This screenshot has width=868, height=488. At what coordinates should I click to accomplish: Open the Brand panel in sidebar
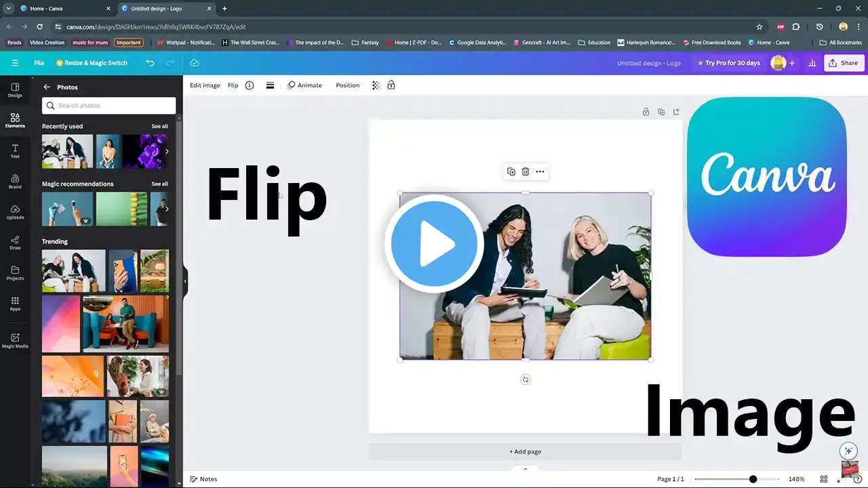pyautogui.click(x=15, y=182)
